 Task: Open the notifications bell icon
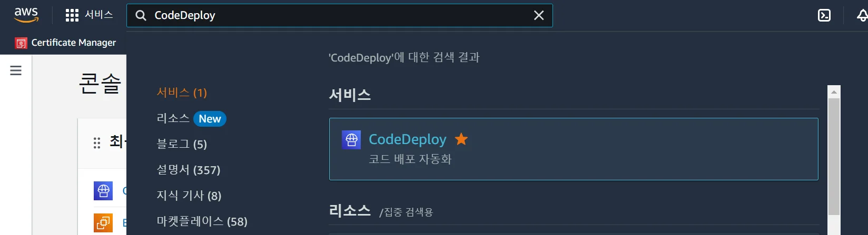point(862,16)
